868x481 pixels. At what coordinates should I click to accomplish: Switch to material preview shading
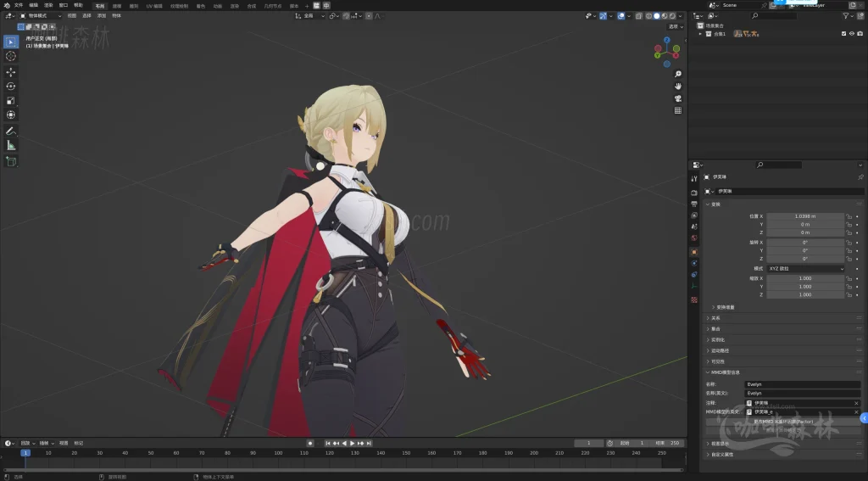[x=665, y=16]
